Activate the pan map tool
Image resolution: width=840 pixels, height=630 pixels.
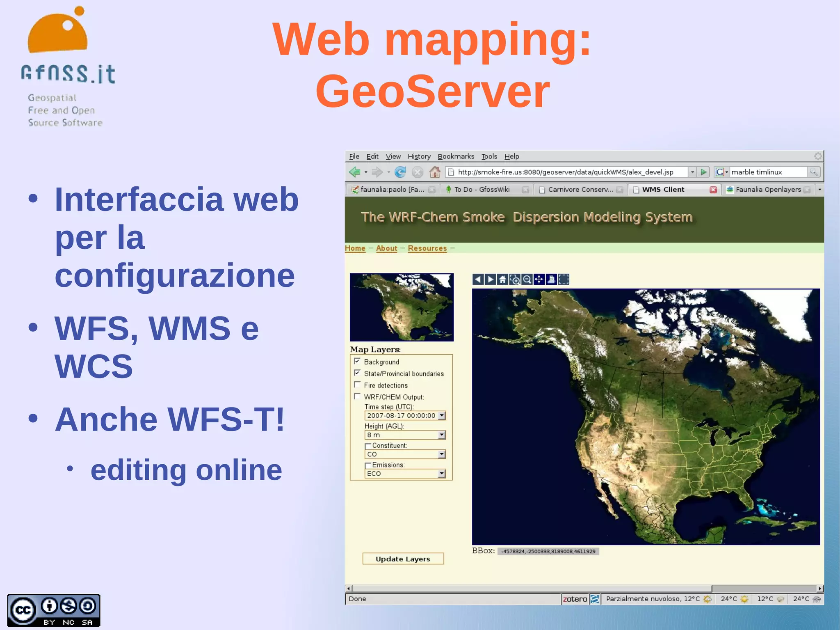[539, 279]
